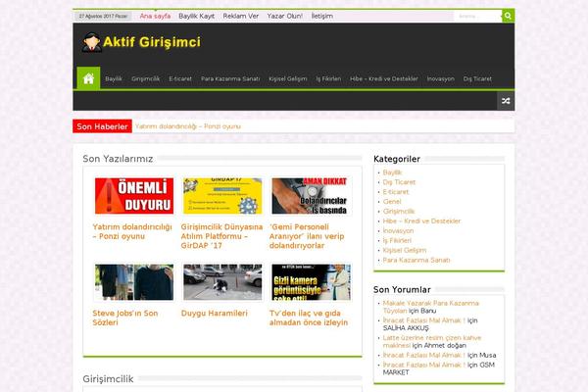
Task: Select Girişimcilik in Kategoriler list
Action: coord(399,212)
